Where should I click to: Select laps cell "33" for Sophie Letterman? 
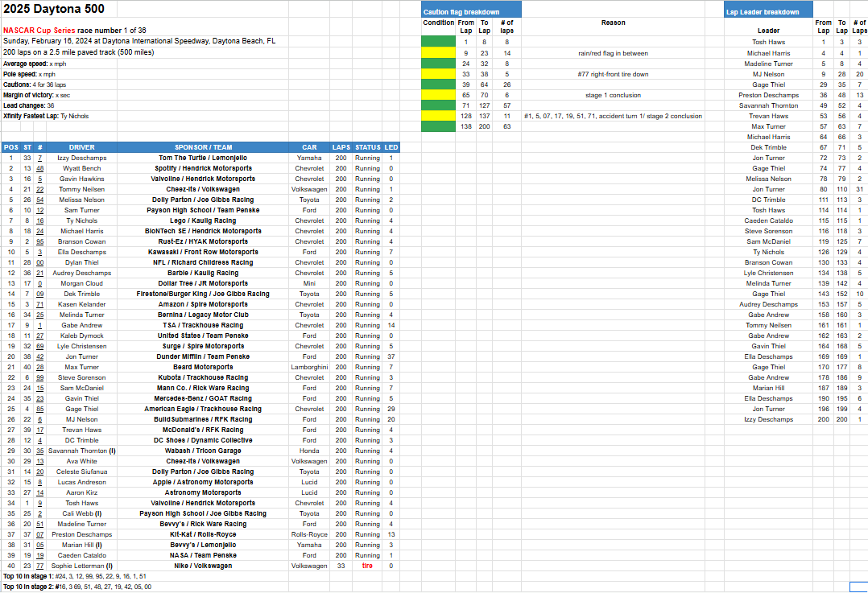341,566
